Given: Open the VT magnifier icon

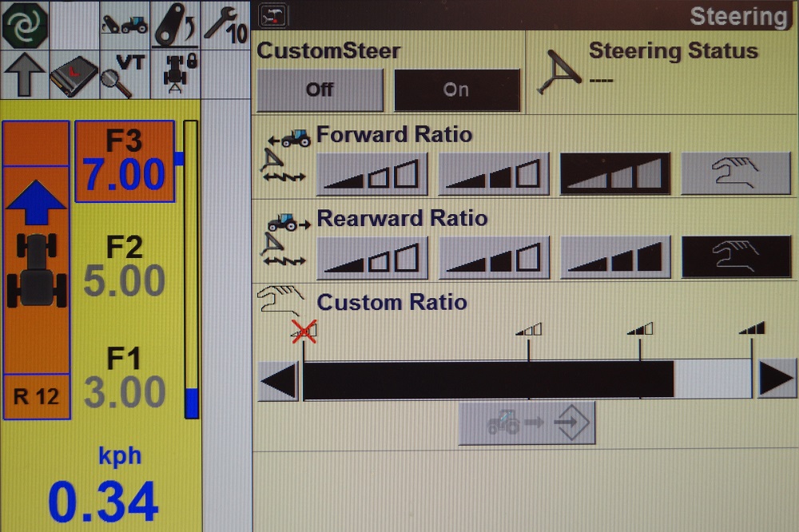Looking at the screenshot, I should point(124,76).
